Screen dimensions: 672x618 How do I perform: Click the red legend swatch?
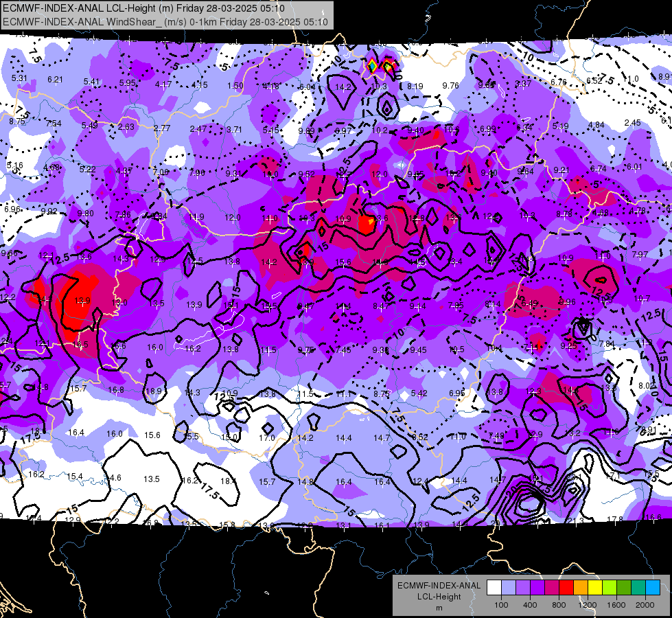(566, 588)
